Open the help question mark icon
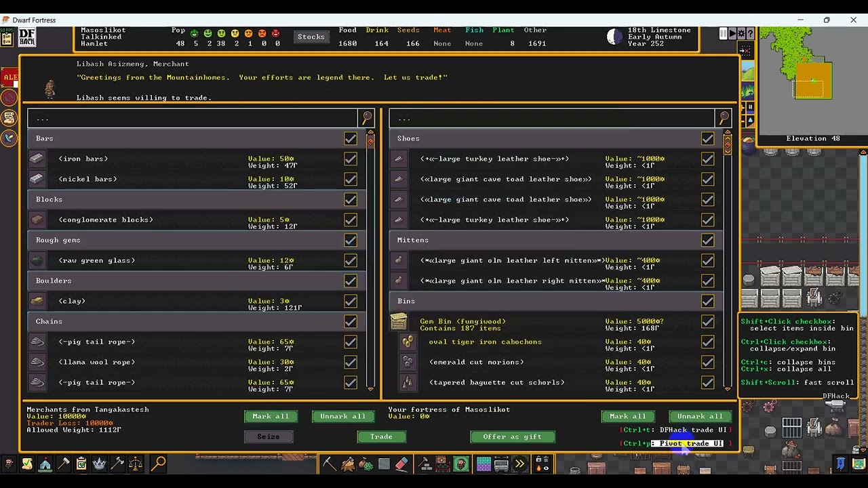 751,34
